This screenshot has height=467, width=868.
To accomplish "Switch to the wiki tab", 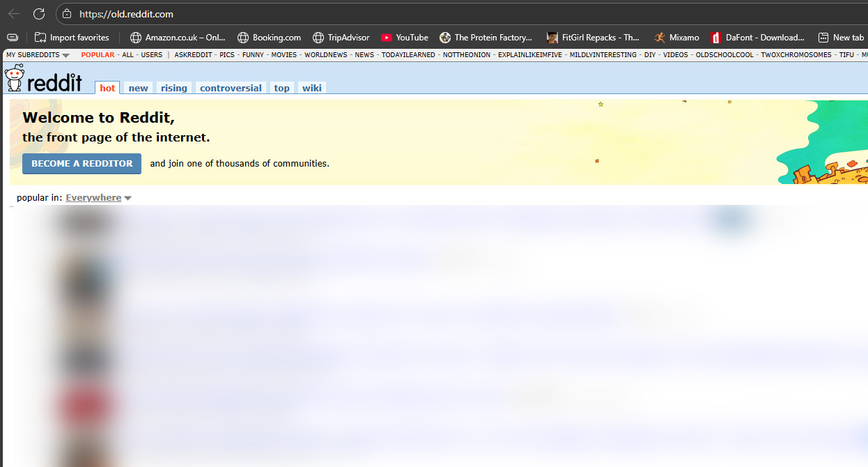I will 312,88.
